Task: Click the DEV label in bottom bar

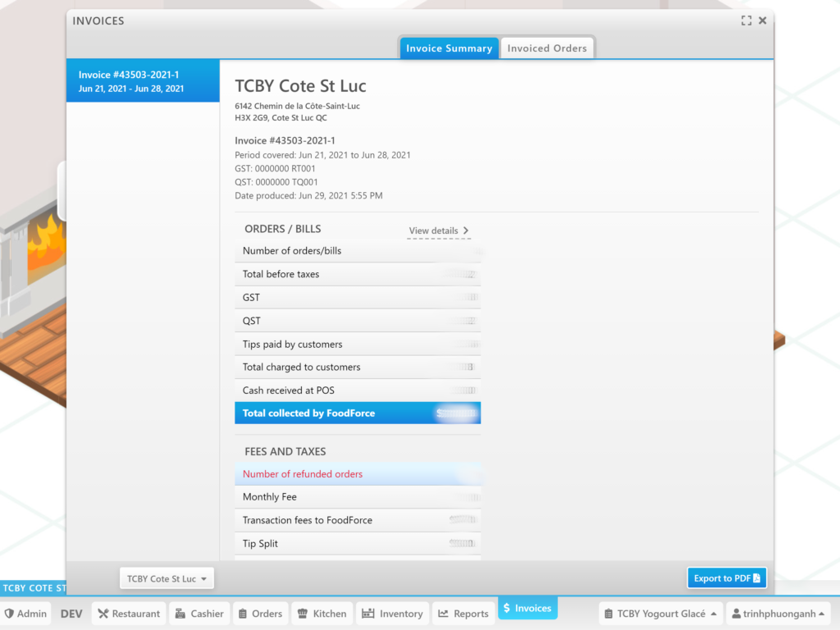Action: click(x=71, y=613)
